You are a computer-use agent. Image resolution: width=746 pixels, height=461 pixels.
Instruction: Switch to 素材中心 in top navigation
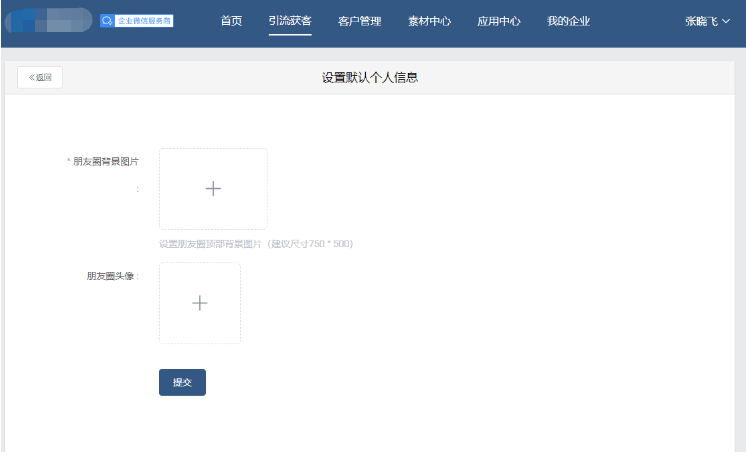[x=429, y=21]
